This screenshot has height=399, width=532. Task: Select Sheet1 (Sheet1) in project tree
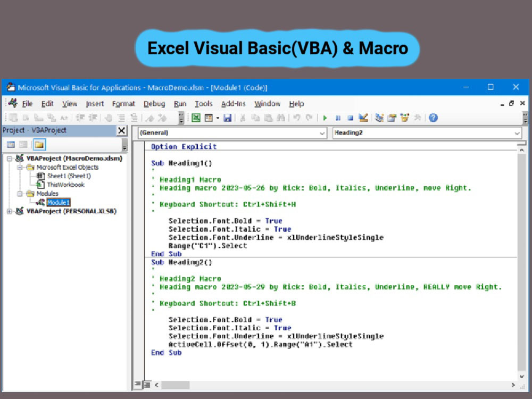click(x=69, y=176)
